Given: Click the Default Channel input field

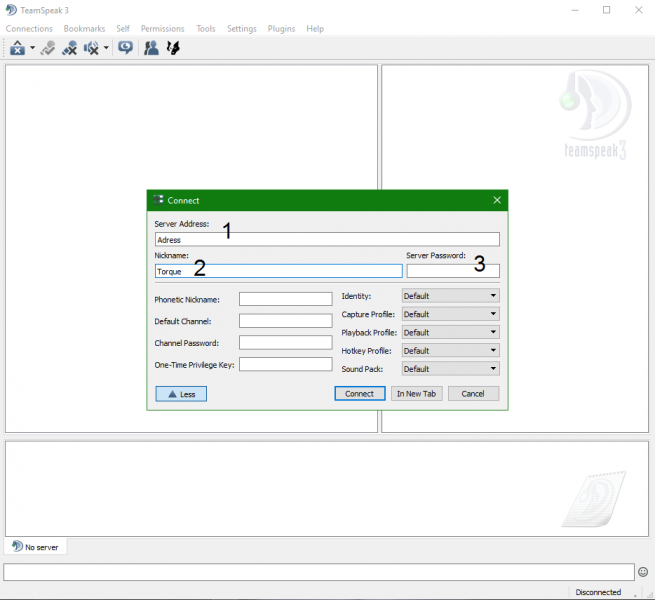Looking at the screenshot, I should pyautogui.click(x=286, y=321).
